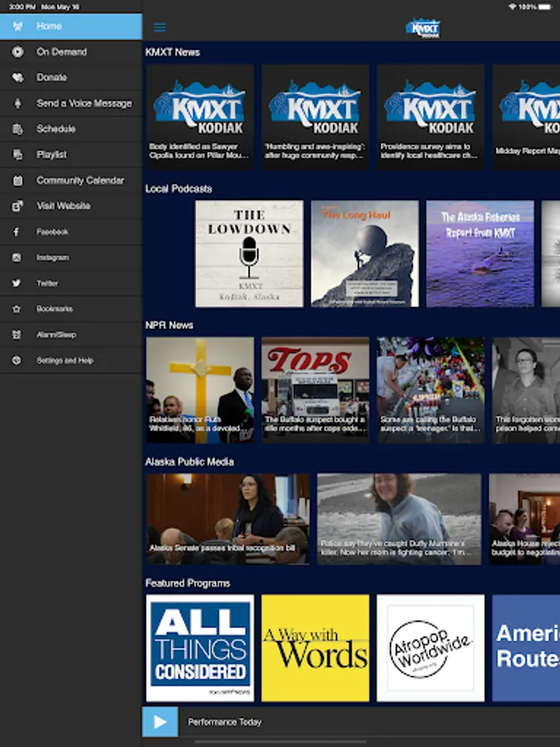This screenshot has width=560, height=747.
Task: Click the On Demand play-circle icon
Action: [x=17, y=52]
